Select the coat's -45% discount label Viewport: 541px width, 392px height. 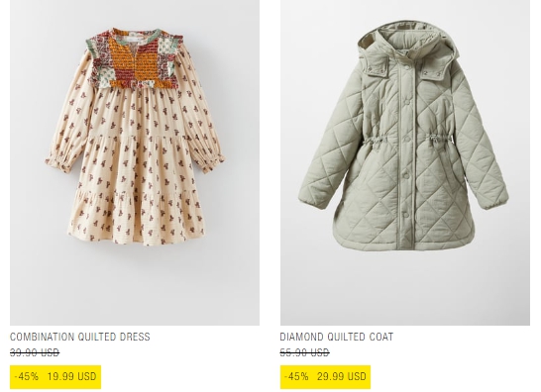[x=296, y=376]
